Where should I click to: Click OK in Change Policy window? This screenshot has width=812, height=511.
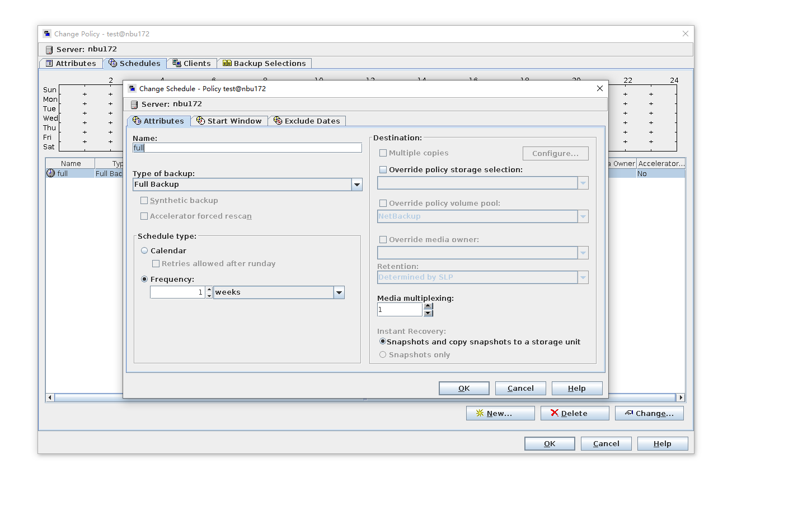[550, 443]
